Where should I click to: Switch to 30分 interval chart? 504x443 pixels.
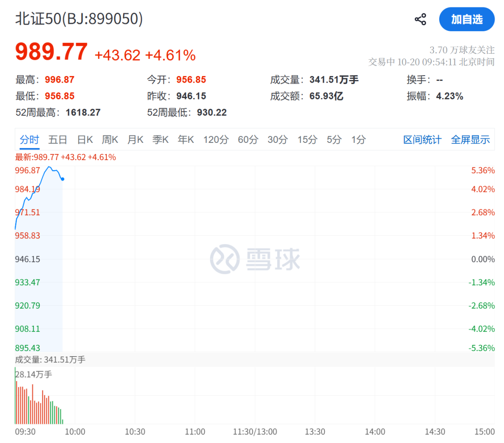pos(277,140)
